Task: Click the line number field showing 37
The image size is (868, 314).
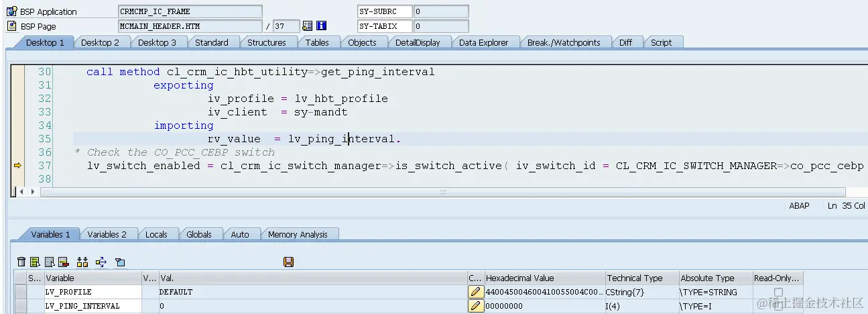Action: pyautogui.click(x=287, y=26)
